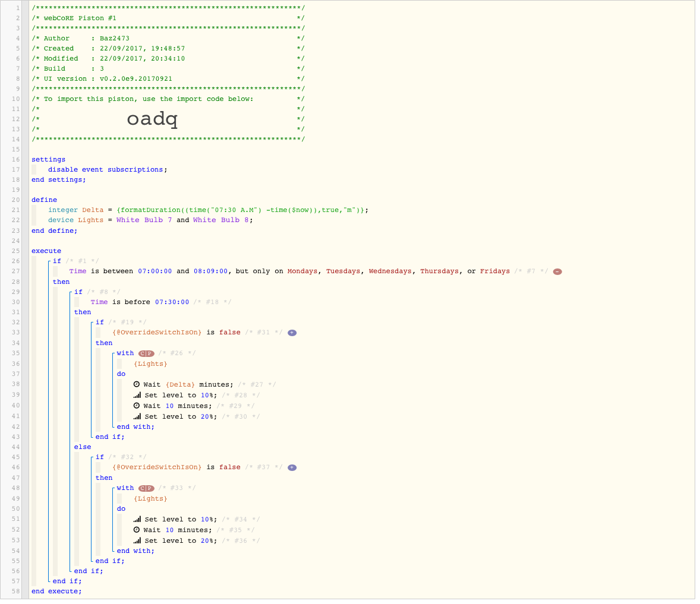Image resolution: width=700 pixels, height=604 pixels.
Task: Click the red minus badge after Fridays
Action: click(557, 271)
